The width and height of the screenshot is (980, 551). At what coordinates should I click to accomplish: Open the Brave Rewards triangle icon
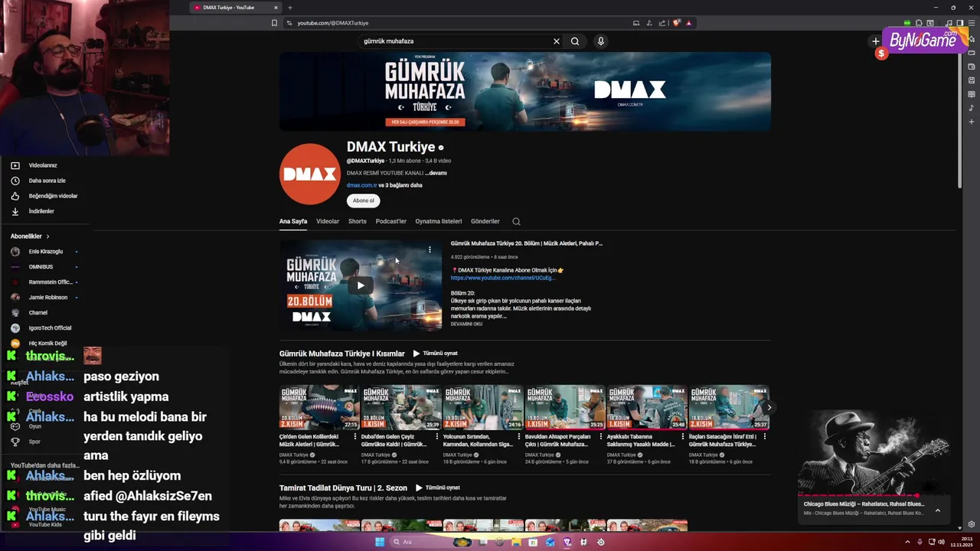689,23
